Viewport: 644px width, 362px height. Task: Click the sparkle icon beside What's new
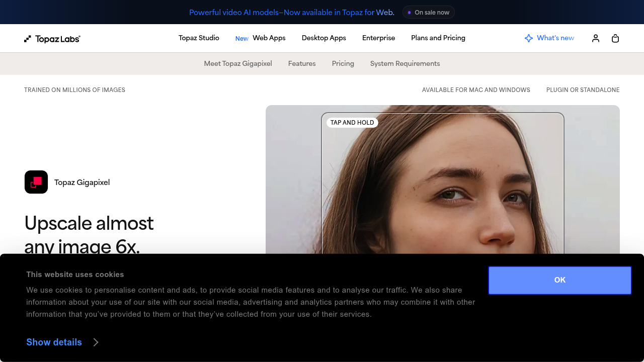point(529,38)
